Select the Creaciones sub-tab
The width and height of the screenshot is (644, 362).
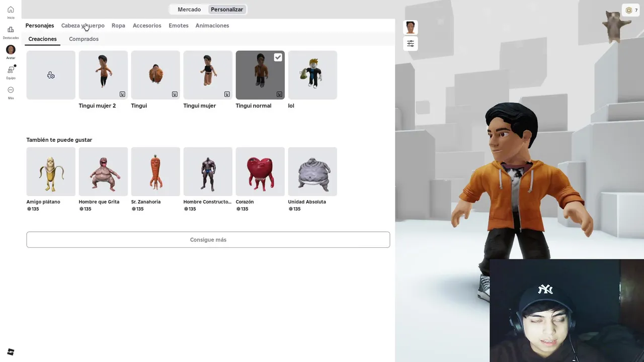(43, 39)
